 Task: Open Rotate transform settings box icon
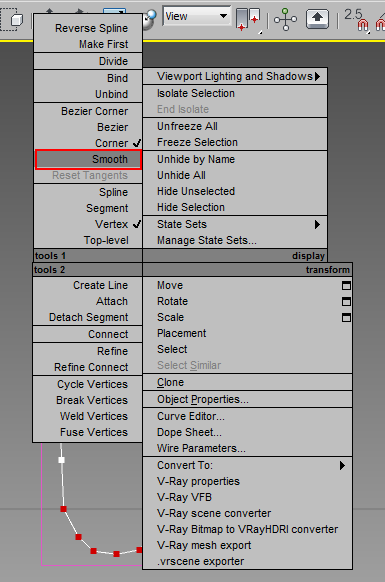[x=346, y=301]
